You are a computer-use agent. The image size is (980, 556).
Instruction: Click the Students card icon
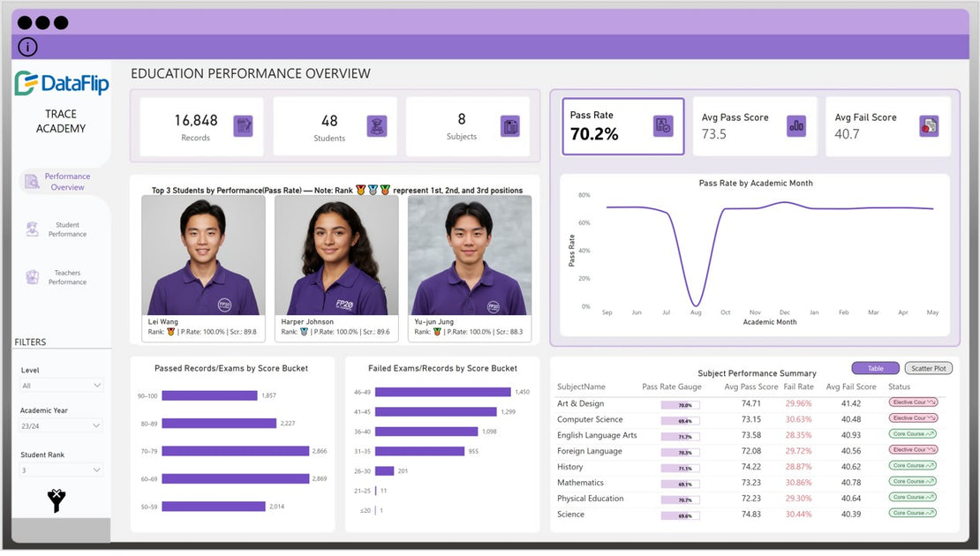(x=376, y=126)
